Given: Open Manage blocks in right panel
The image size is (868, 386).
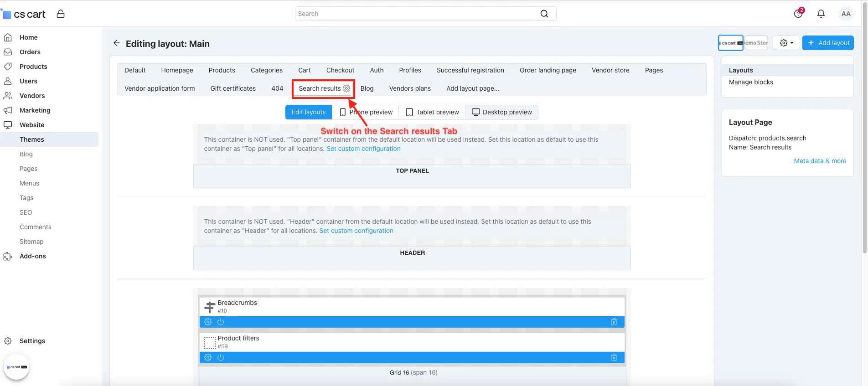Looking at the screenshot, I should (x=751, y=82).
